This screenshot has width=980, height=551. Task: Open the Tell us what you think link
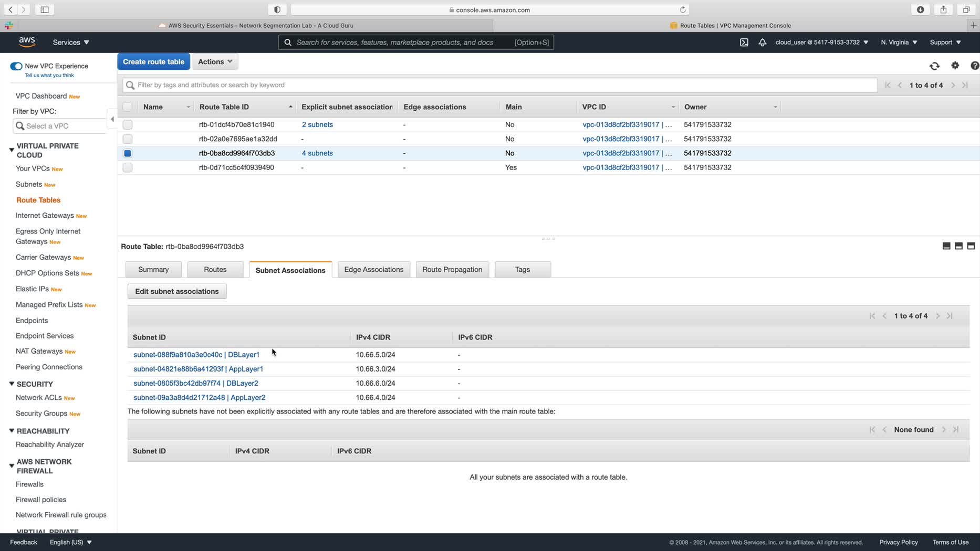coord(49,76)
